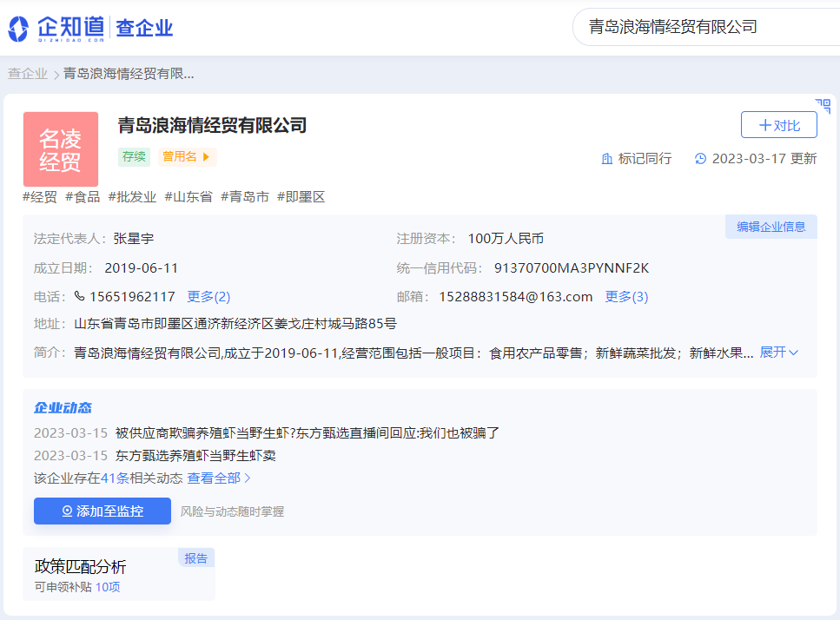Click 10项 subsidy count
This screenshot has height=620, width=840.
108,587
